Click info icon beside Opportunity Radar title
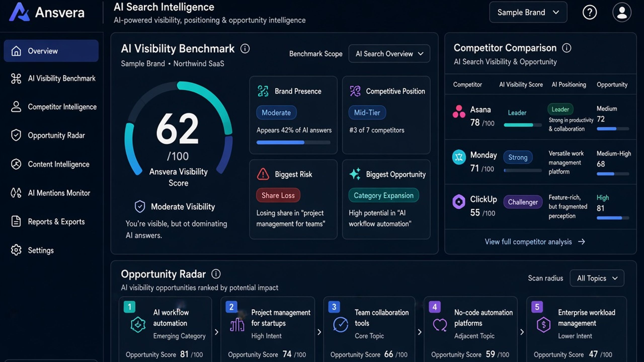 [216, 274]
